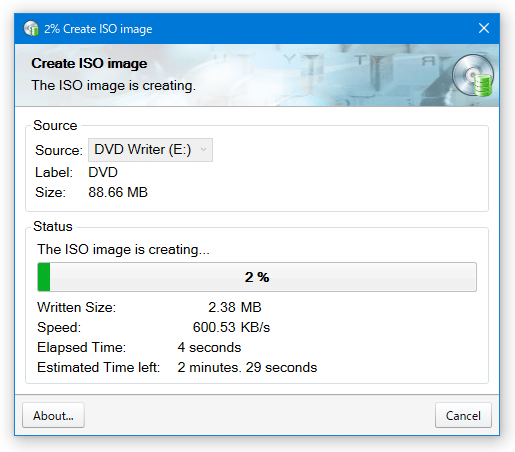Click the Label value DVD

pos(103,172)
